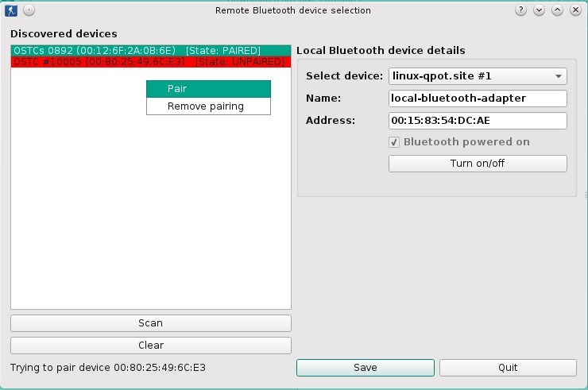Save the selected Bluetooth device
This screenshot has height=390, width=588.
click(x=366, y=368)
